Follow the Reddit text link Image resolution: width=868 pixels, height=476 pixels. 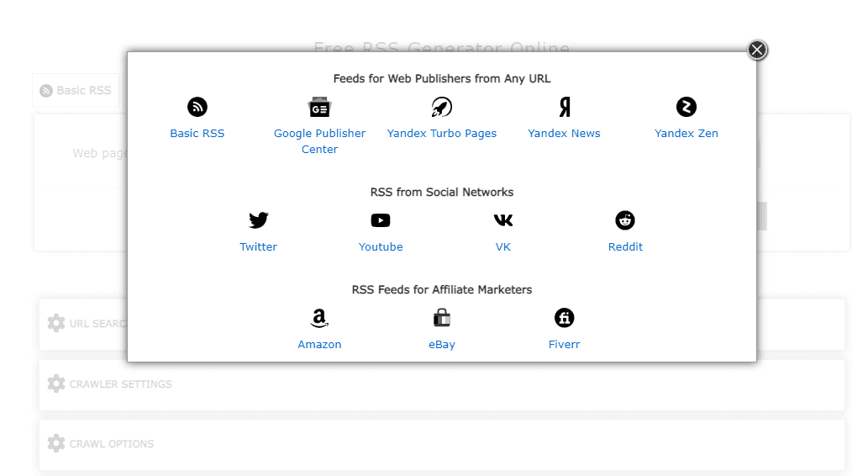coord(625,246)
